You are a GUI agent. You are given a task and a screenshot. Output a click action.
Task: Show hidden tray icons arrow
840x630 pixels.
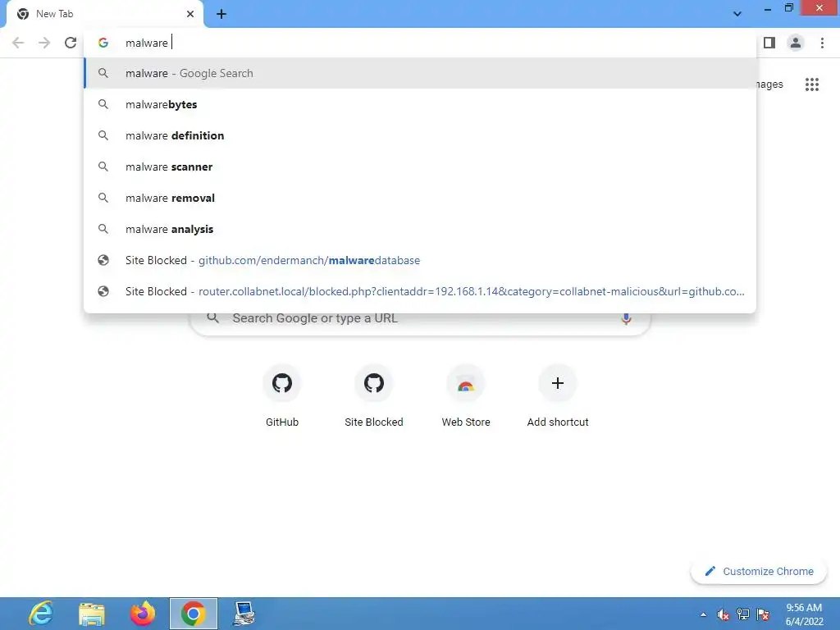(x=703, y=614)
